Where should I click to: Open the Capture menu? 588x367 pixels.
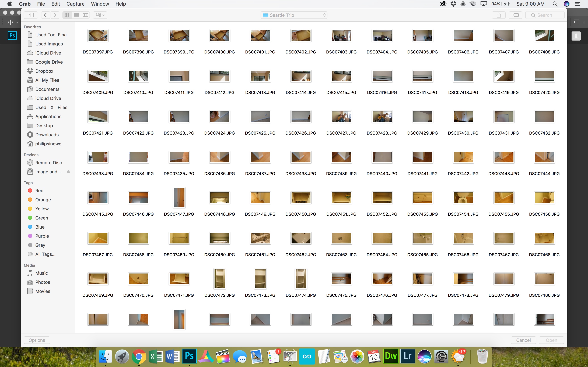75,4
